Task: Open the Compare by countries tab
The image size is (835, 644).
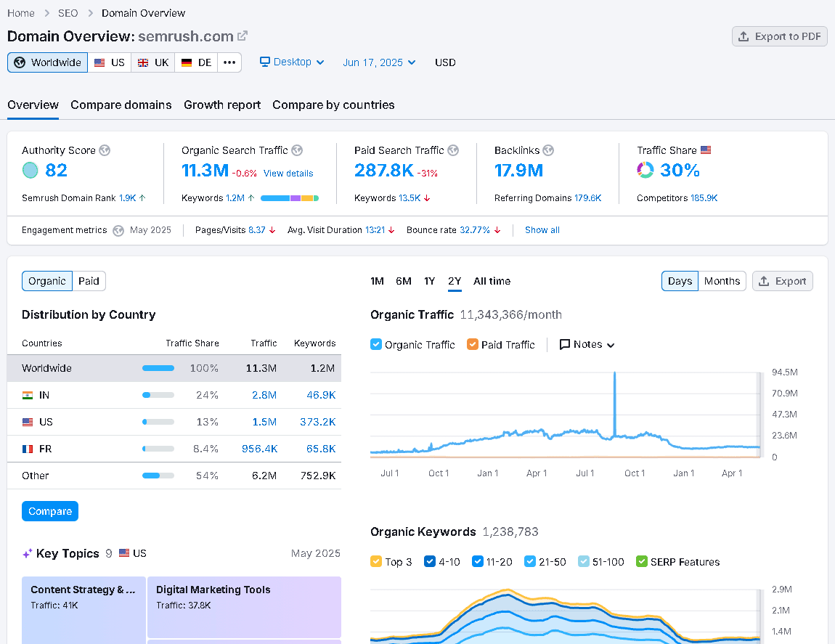Action: point(333,105)
